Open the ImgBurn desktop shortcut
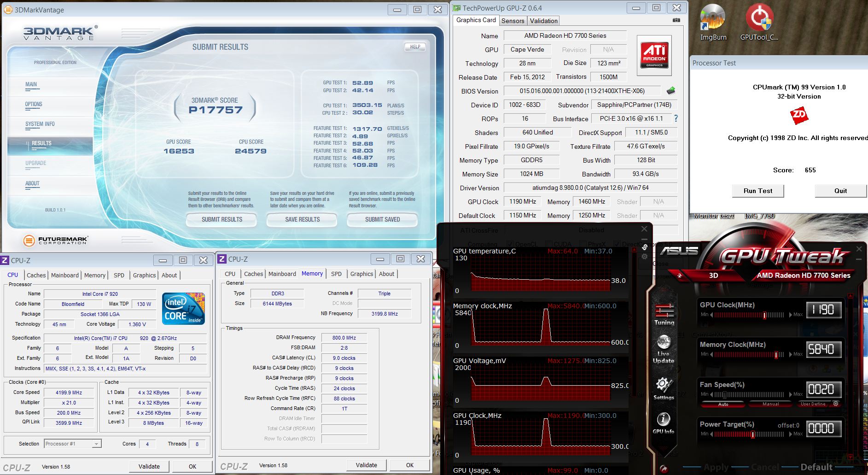Image resolution: width=868 pixels, height=475 pixels. (713, 22)
